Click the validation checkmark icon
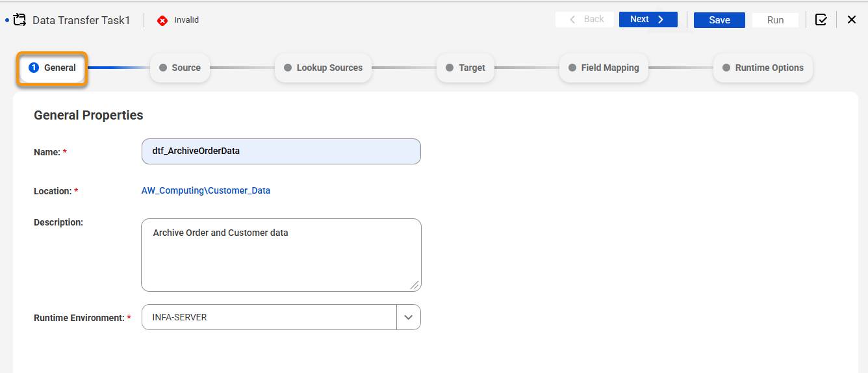 click(x=821, y=19)
